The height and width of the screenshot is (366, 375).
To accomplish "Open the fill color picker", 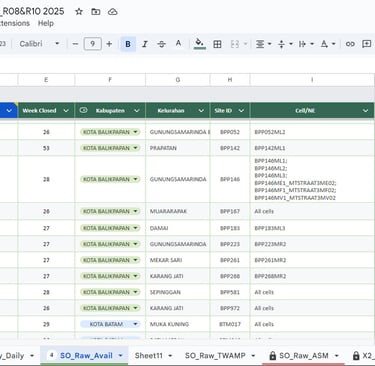I will (199, 44).
